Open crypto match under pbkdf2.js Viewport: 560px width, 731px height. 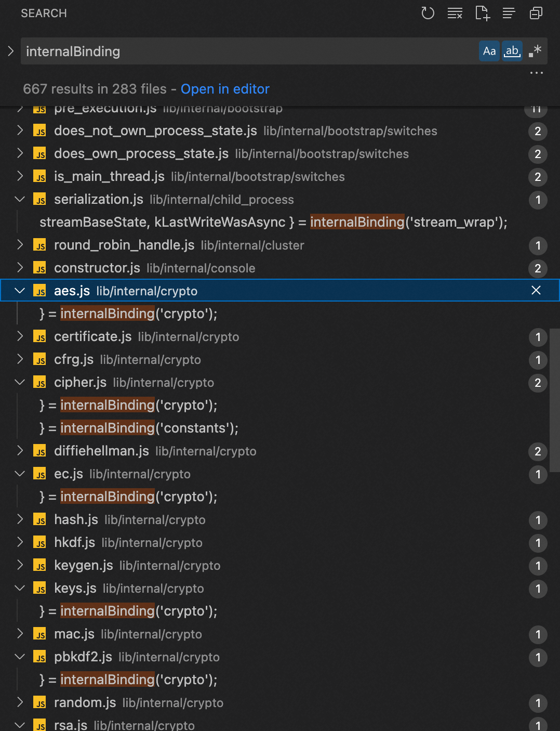[128, 680]
